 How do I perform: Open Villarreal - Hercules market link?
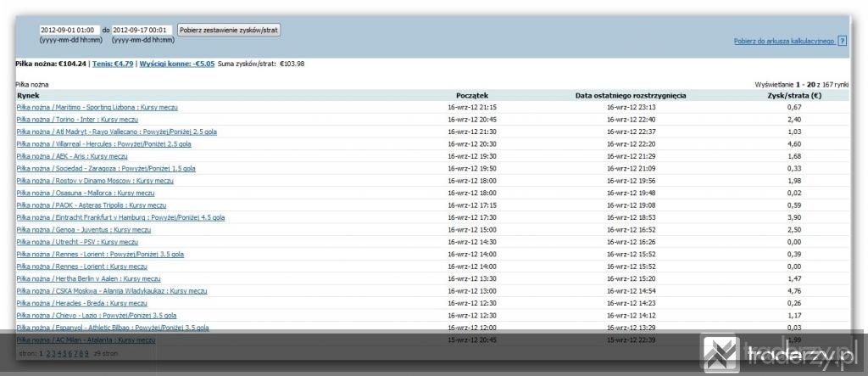pyautogui.click(x=103, y=144)
